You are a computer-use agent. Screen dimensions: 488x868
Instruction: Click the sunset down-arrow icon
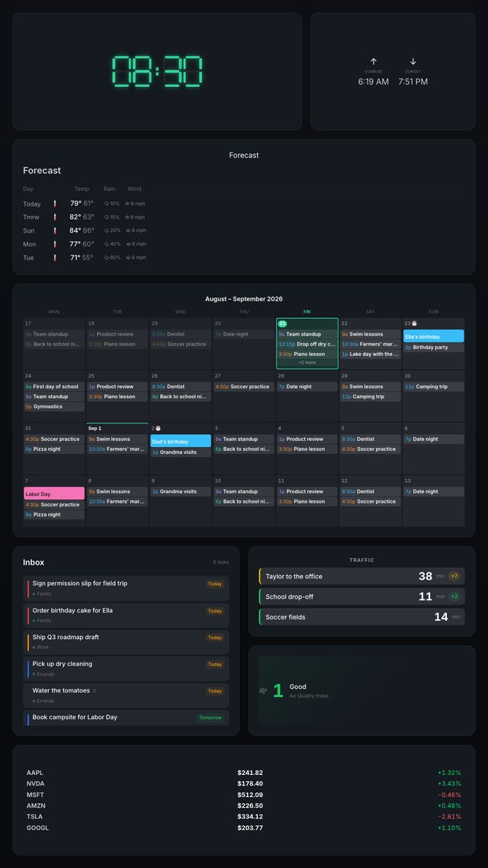(x=413, y=62)
